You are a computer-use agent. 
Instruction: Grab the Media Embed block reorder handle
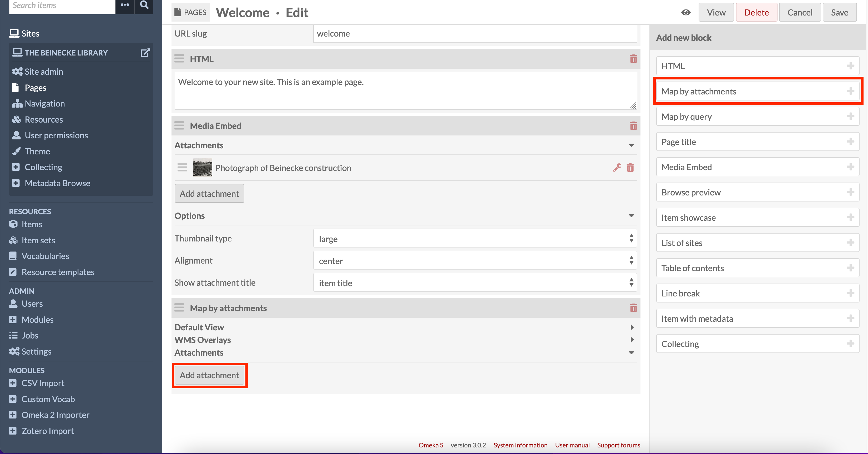(x=179, y=126)
